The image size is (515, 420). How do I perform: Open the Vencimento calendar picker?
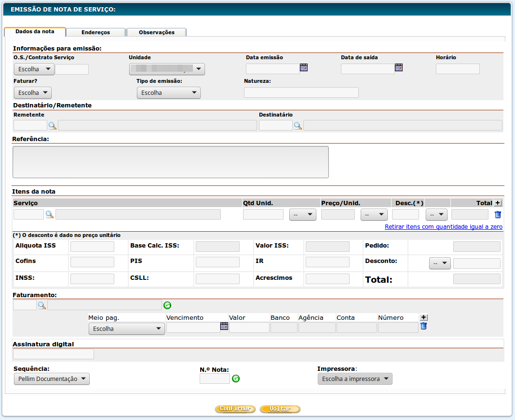(224, 327)
